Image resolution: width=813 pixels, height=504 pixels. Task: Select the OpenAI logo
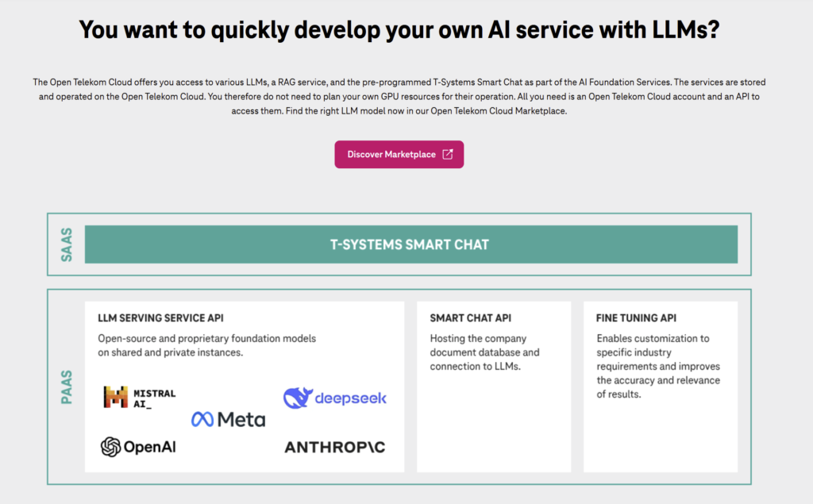[138, 446]
